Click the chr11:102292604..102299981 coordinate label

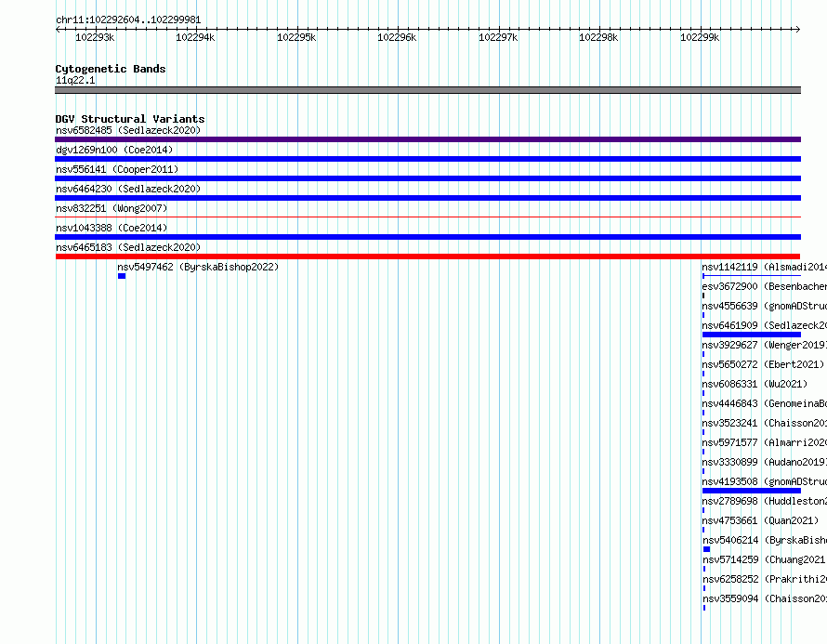tap(128, 20)
